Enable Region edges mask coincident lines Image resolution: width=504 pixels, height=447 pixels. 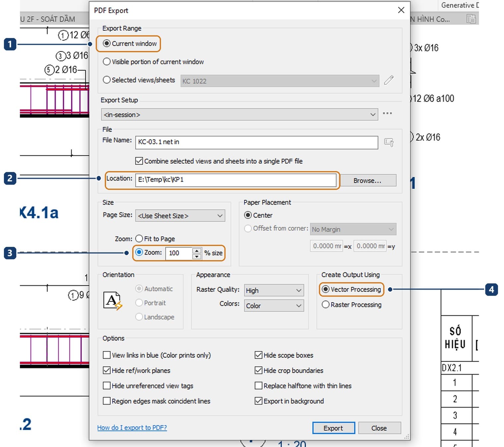(157, 401)
